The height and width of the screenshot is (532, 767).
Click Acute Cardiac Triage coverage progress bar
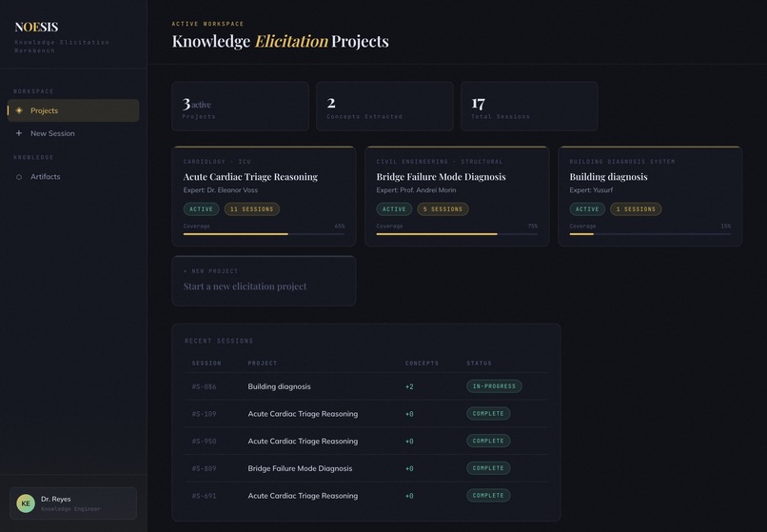coord(264,234)
